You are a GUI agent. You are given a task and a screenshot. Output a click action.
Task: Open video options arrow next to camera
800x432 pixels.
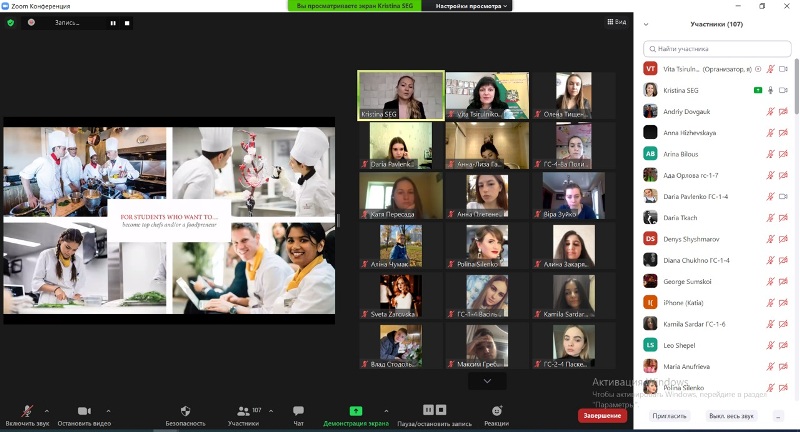click(x=108, y=411)
